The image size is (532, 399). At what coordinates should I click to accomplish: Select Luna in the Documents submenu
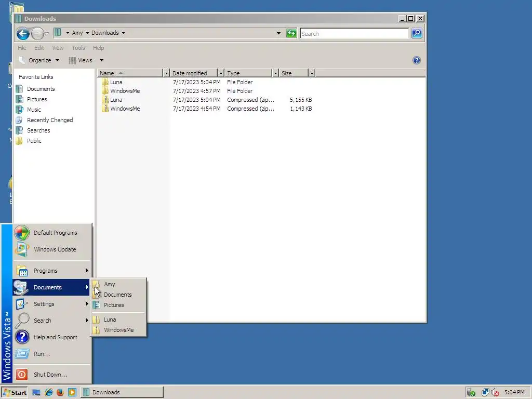118,320
